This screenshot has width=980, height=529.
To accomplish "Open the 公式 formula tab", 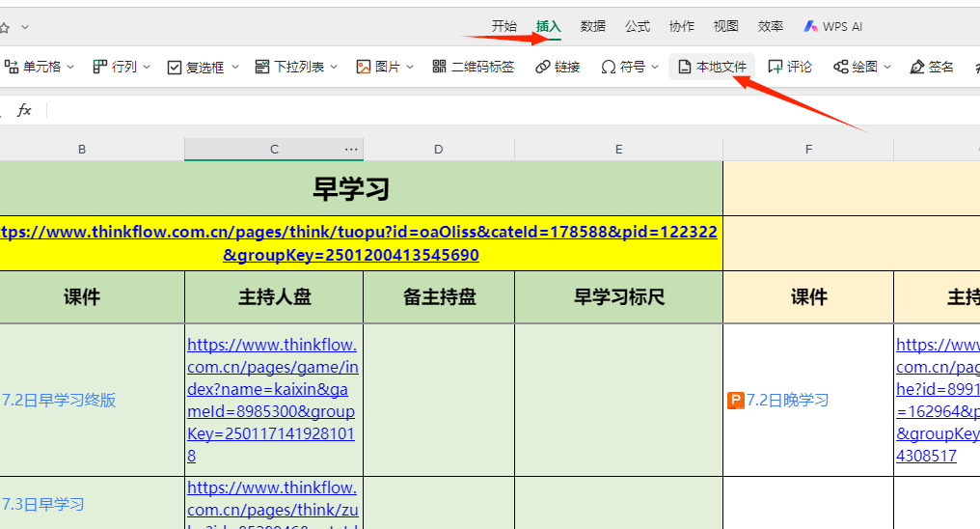I will pos(638,26).
